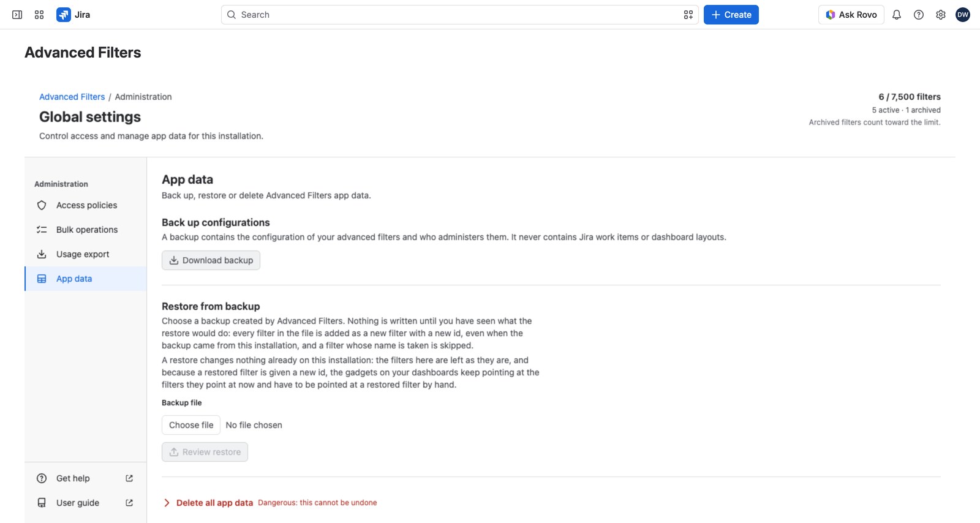Screen dimensions: 980x523
Task: Click the "No file chosen" text
Action: [254, 425]
